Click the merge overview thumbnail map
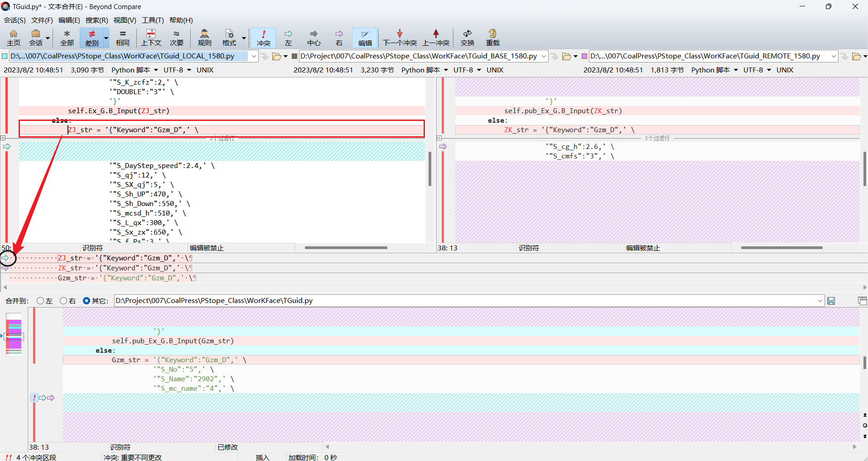Viewport: 868px width, 461px height. click(14, 334)
